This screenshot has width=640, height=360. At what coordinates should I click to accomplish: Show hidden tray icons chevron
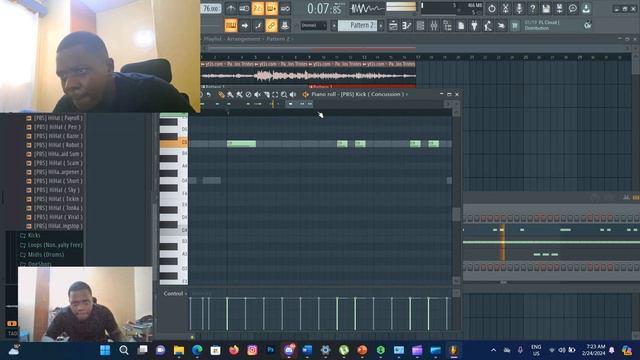pyautogui.click(x=493, y=350)
